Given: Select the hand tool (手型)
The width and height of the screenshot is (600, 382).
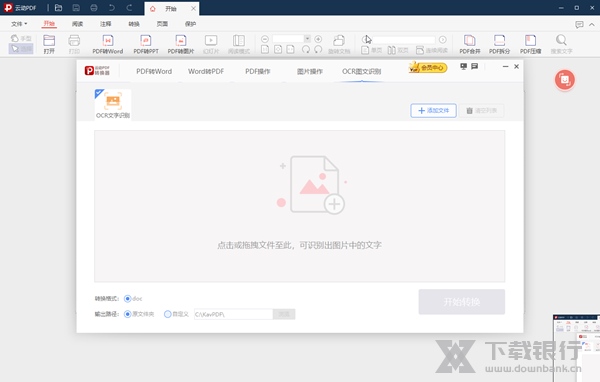Looking at the screenshot, I should tap(21, 38).
